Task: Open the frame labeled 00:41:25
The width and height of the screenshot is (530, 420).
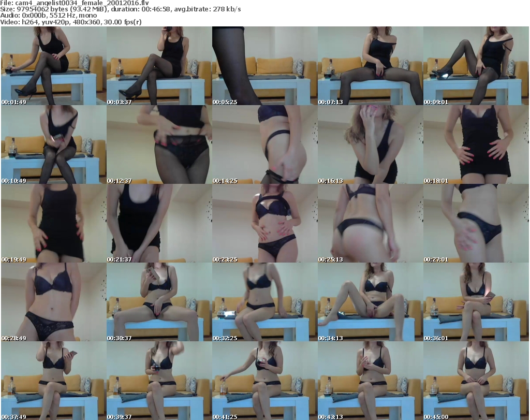Action: [264, 381]
